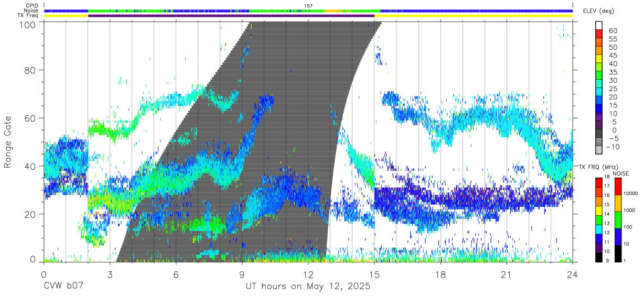
Task: Click the red 17 MHz TX frequency swatch
Action: point(599,182)
